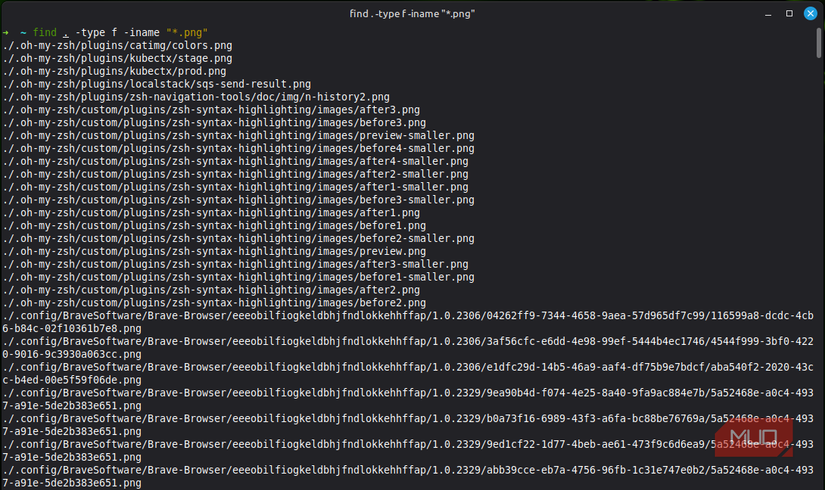Close the terminal window with the blue X
Viewport: 825px width, 490px height.
point(810,14)
